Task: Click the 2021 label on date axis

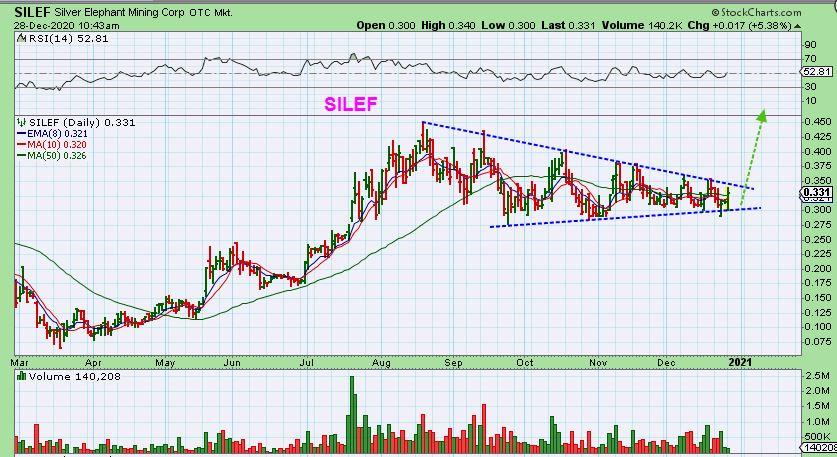Action: 740,363
